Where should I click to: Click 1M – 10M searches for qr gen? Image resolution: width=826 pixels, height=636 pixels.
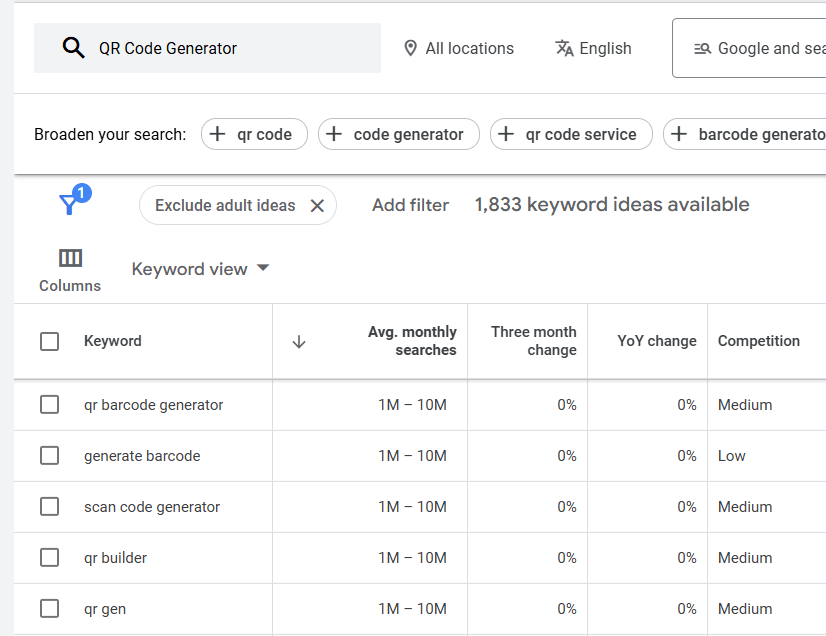[412, 609]
